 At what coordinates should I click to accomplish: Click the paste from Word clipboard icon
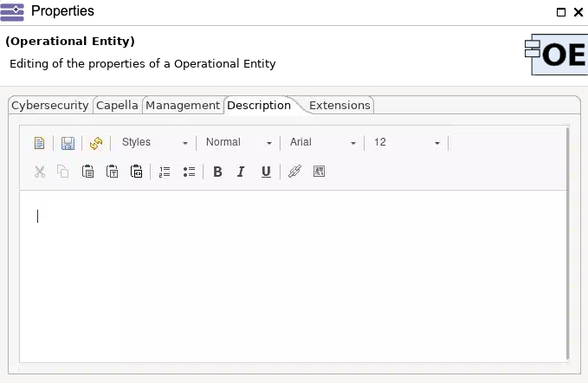136,172
